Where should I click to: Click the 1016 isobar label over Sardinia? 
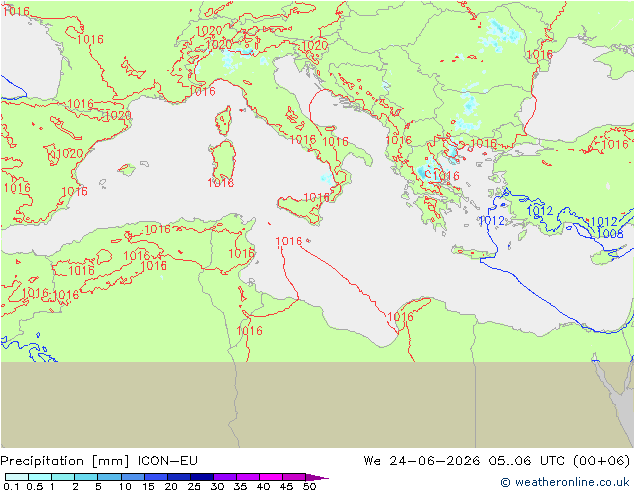click(x=221, y=183)
